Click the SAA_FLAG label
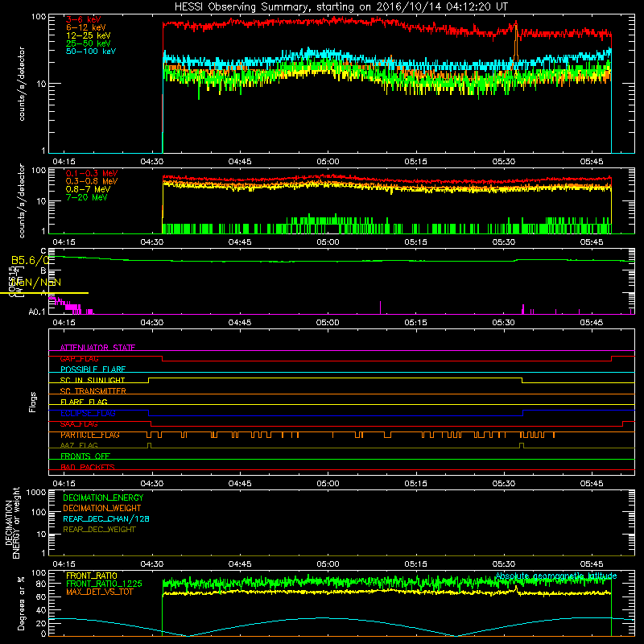Image resolution: width=644 pixels, height=644 pixels. (x=79, y=424)
